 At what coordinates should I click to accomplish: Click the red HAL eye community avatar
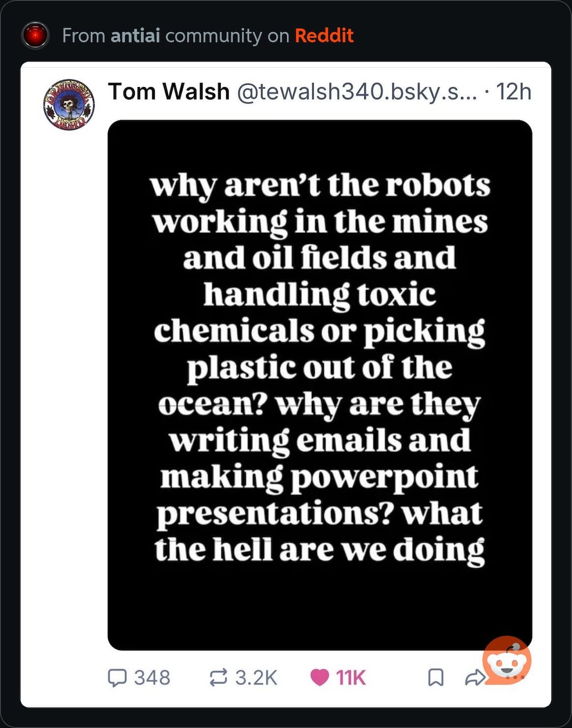pyautogui.click(x=35, y=35)
